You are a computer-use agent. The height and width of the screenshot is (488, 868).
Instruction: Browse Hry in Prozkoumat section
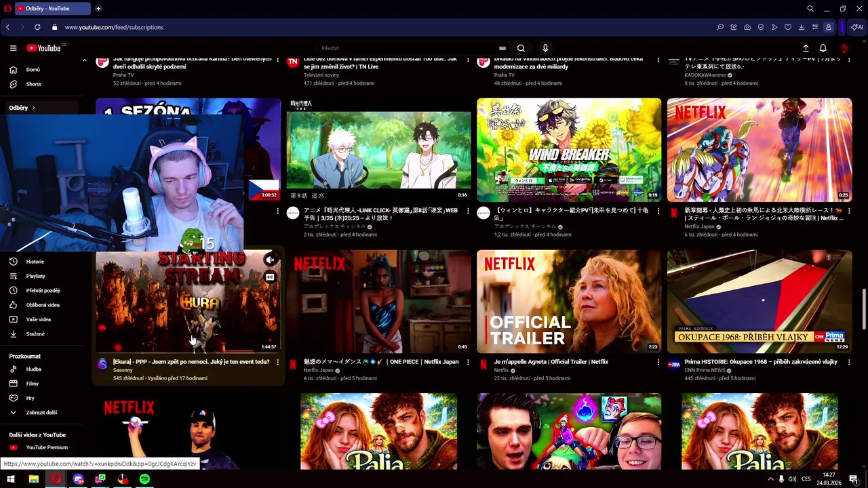point(41,398)
